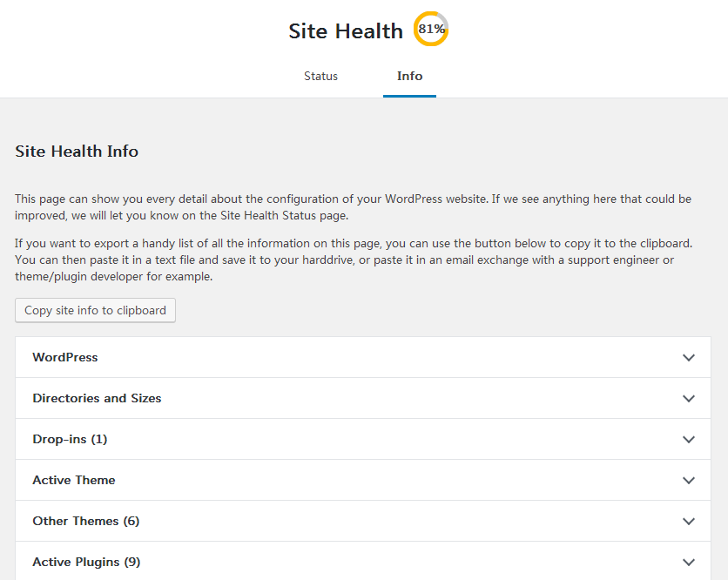Expand the Active Theme label
Viewport: 728px width, 580px height.
(x=74, y=481)
